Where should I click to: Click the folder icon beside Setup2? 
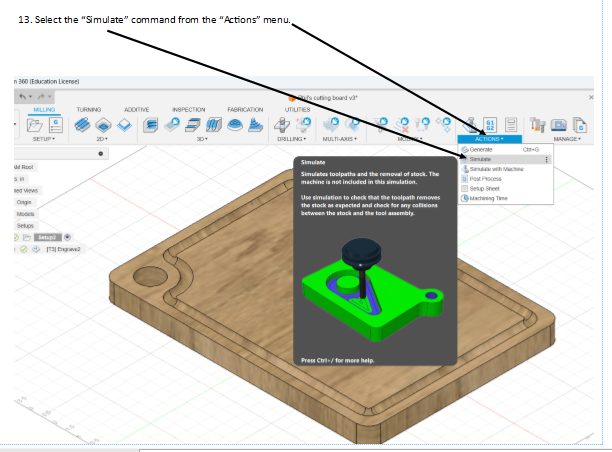[27, 237]
